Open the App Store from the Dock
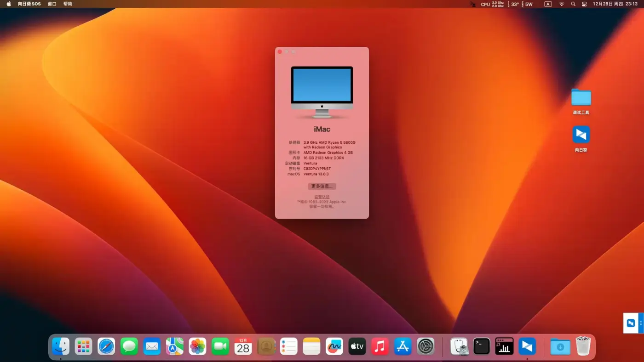 [x=402, y=346]
